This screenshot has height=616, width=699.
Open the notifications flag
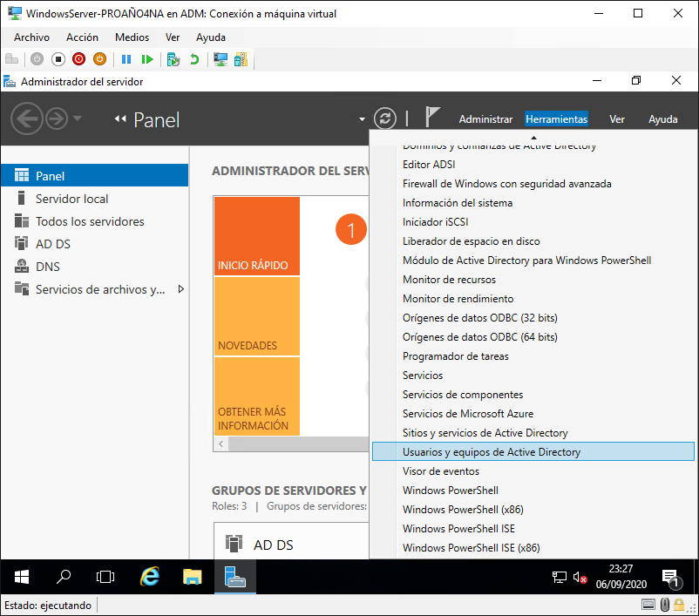click(432, 117)
